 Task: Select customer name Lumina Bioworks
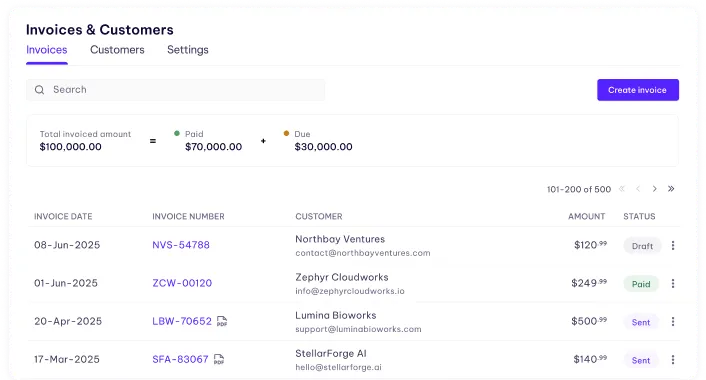(336, 315)
